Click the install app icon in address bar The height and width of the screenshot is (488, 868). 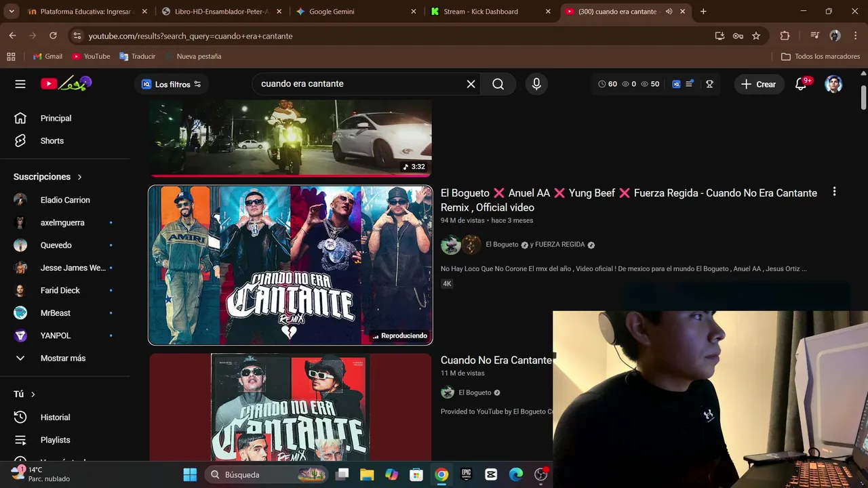pos(720,36)
